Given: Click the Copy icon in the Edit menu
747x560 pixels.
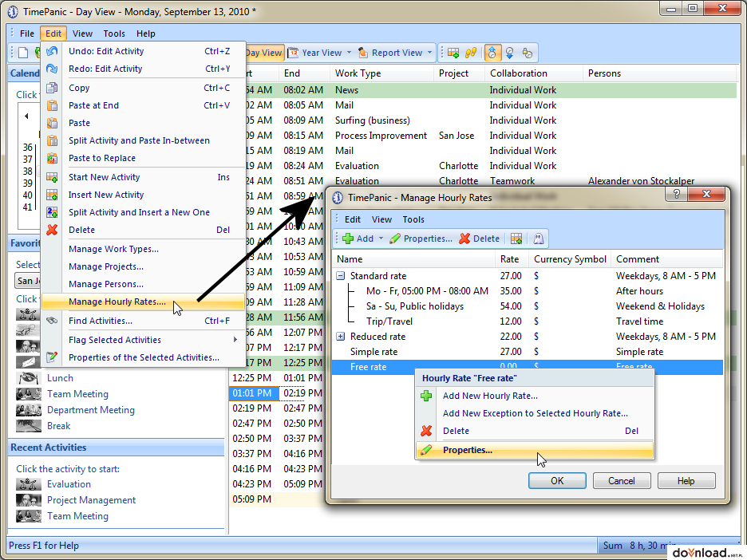Looking at the screenshot, I should (52, 88).
